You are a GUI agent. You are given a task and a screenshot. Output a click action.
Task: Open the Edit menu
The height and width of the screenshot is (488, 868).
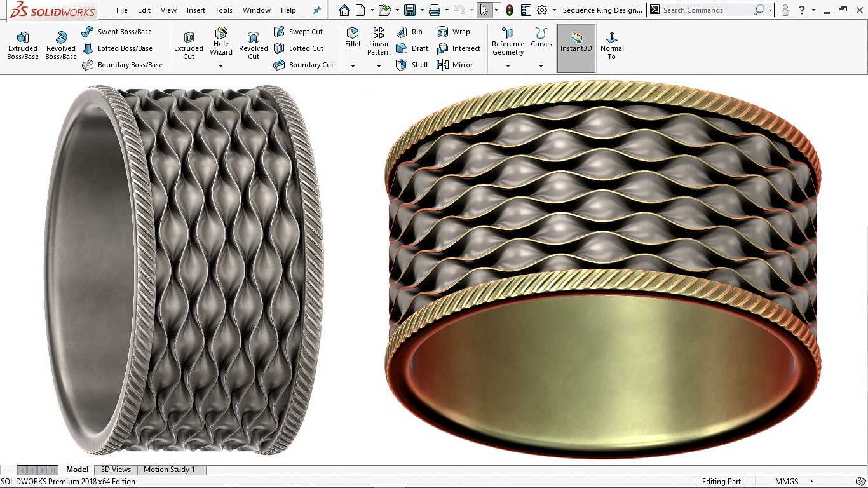(x=144, y=10)
